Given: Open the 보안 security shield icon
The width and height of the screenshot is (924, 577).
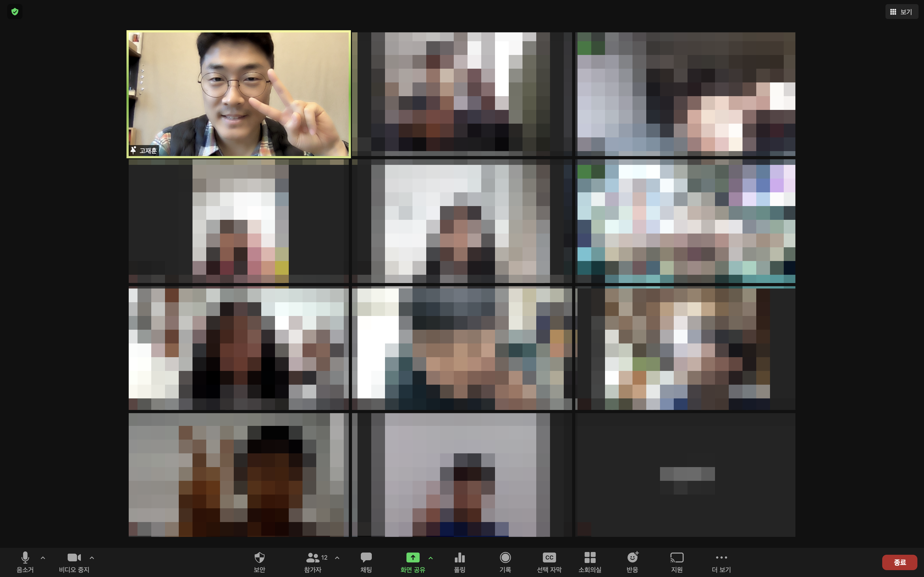Looking at the screenshot, I should pos(259,561).
